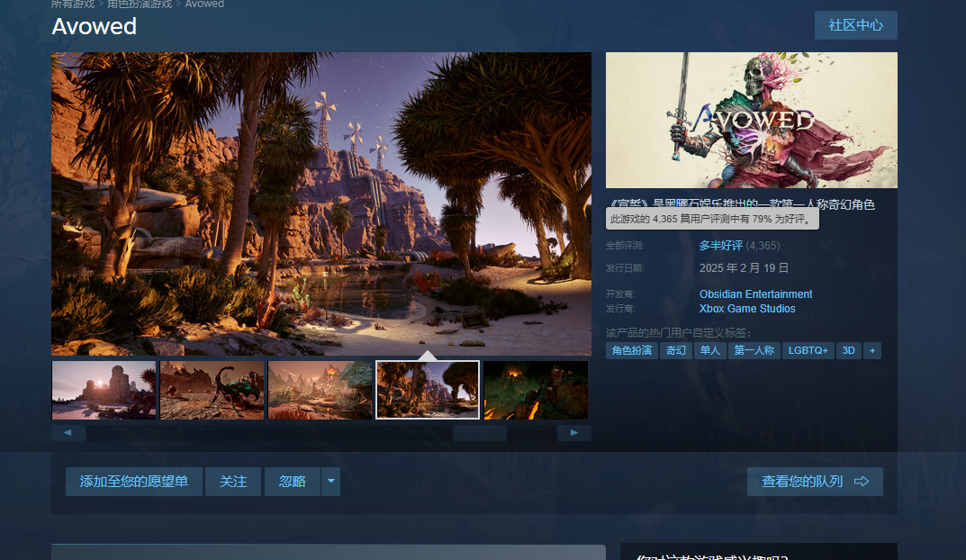Click 添加至您的愿望单 to wishlist Avowed
This screenshot has height=560, width=966.
133,481
